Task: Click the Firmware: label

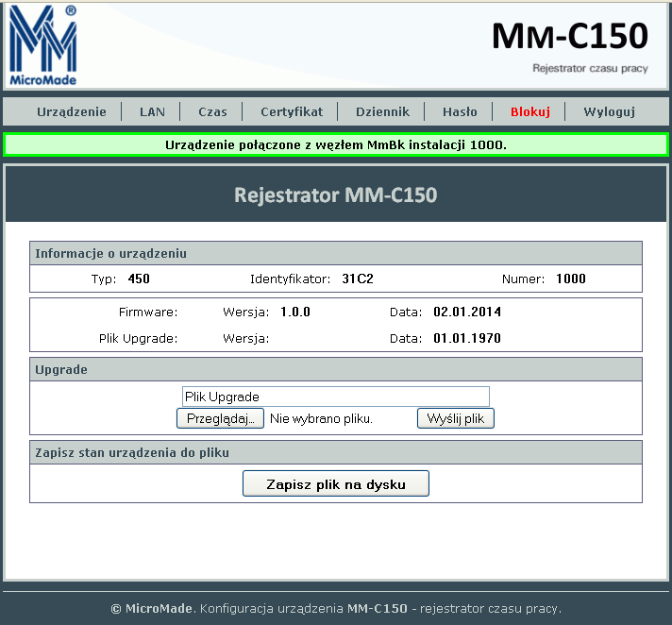Action: (148, 312)
